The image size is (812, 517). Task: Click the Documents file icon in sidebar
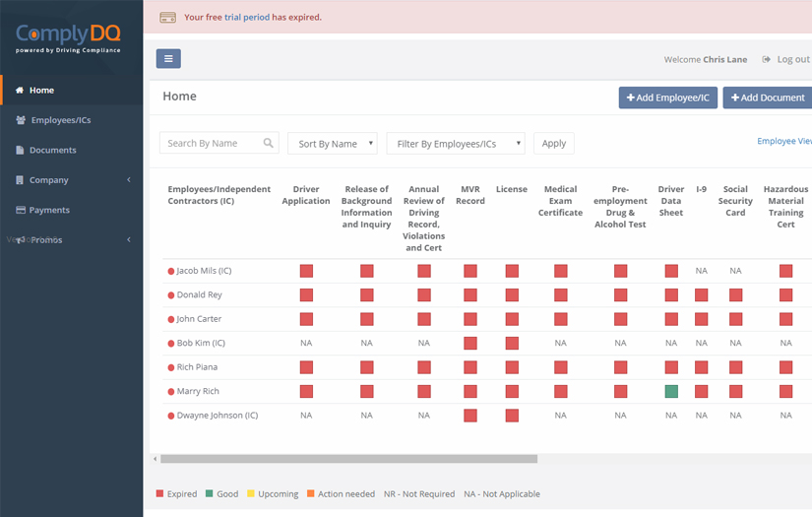[20, 151]
